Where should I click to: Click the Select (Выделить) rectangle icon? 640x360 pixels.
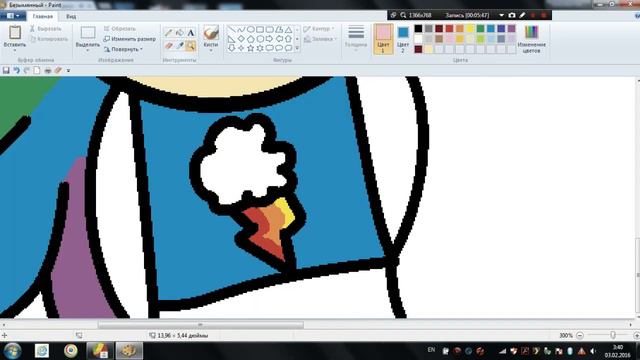(x=88, y=33)
